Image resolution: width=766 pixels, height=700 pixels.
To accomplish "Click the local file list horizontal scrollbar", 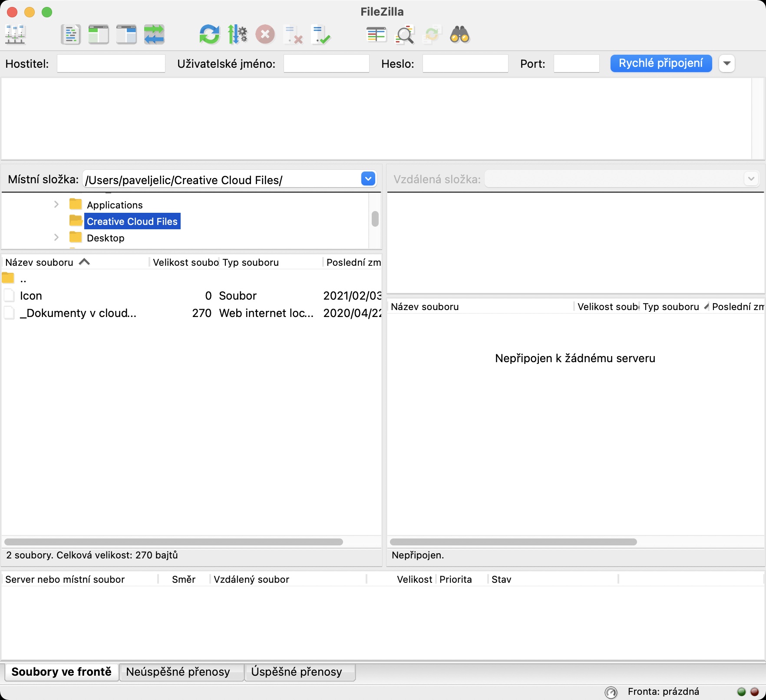I will tap(174, 542).
